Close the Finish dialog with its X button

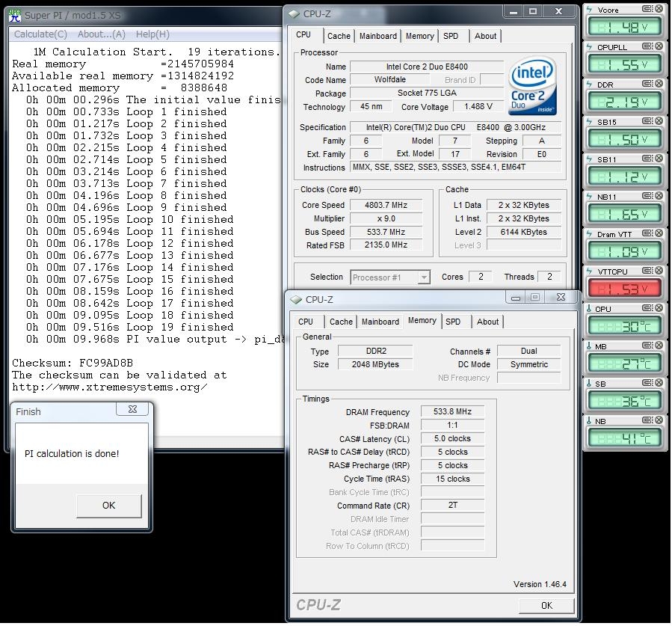pos(132,410)
